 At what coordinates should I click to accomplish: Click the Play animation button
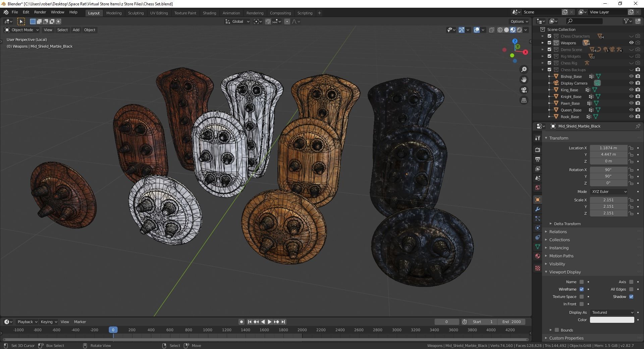tap(269, 322)
